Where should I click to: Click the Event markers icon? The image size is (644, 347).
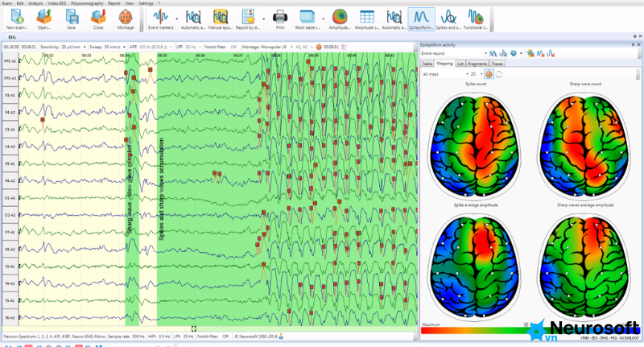click(160, 19)
